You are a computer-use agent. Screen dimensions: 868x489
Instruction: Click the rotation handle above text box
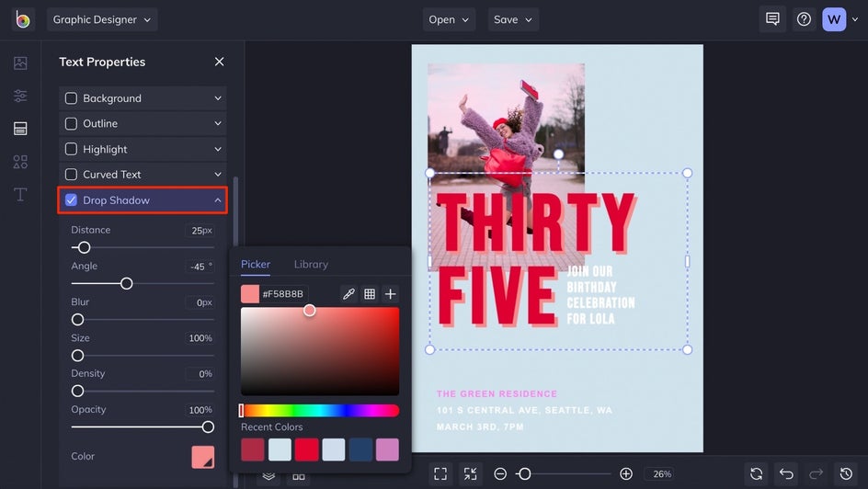pyautogui.click(x=558, y=154)
